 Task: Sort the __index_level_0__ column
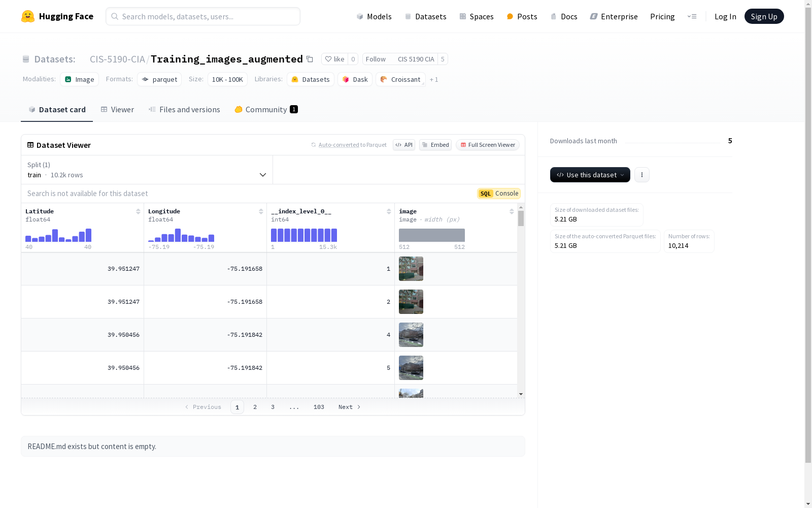point(389,211)
